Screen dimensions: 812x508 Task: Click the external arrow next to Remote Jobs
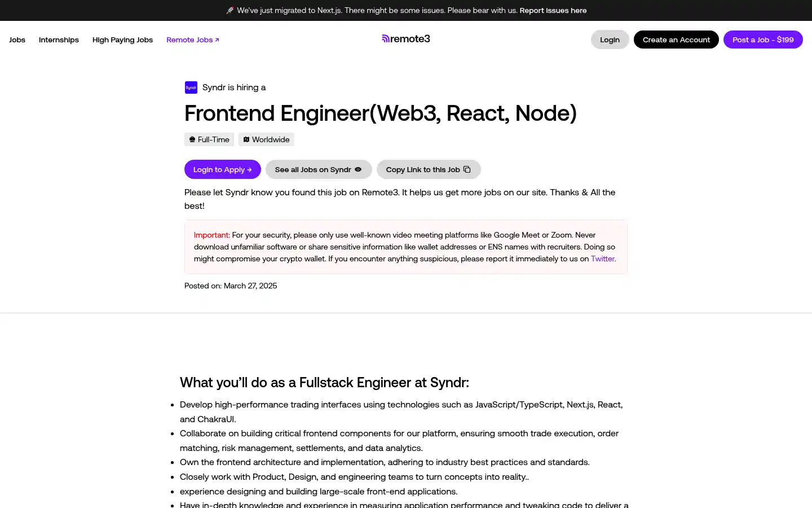coord(217,40)
